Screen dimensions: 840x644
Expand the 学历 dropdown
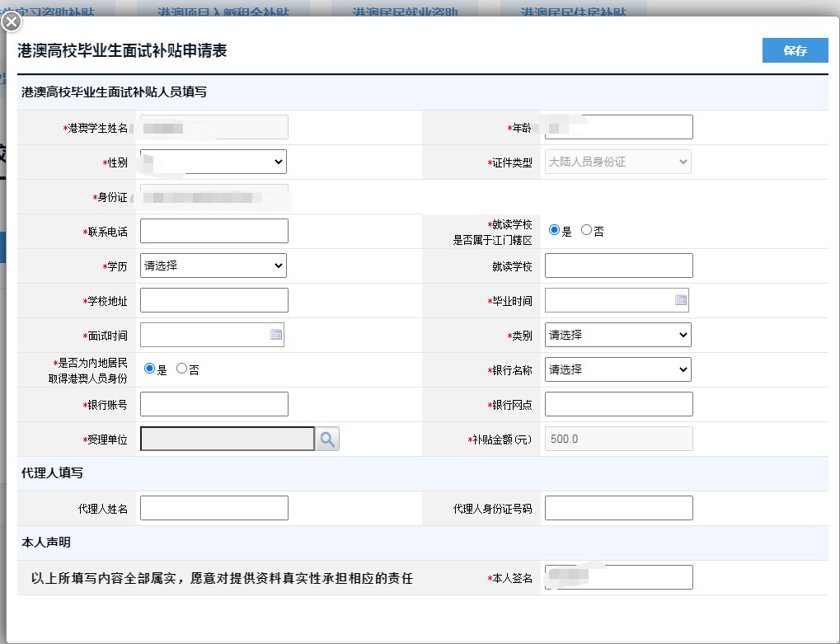pyautogui.click(x=214, y=266)
